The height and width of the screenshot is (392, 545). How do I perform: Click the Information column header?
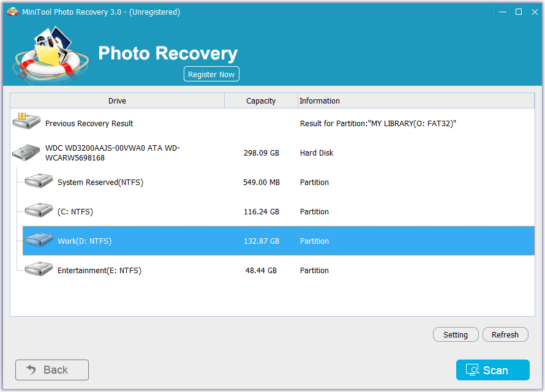[x=416, y=101]
